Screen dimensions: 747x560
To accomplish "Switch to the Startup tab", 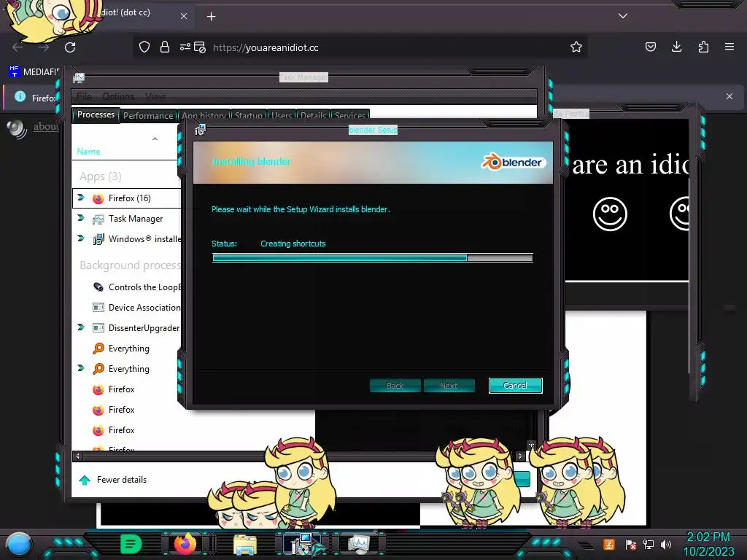I will (x=249, y=116).
